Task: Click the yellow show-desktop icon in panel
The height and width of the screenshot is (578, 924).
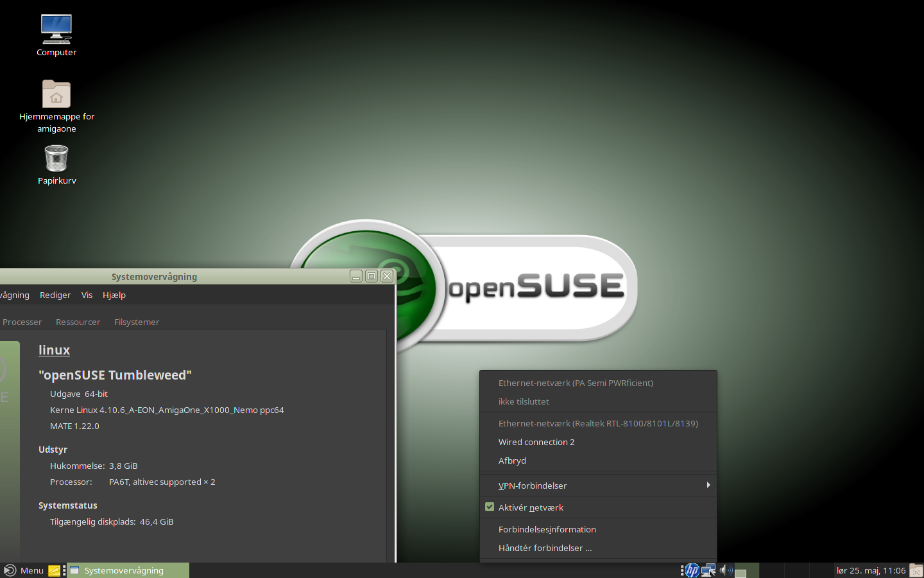Action: 55,570
